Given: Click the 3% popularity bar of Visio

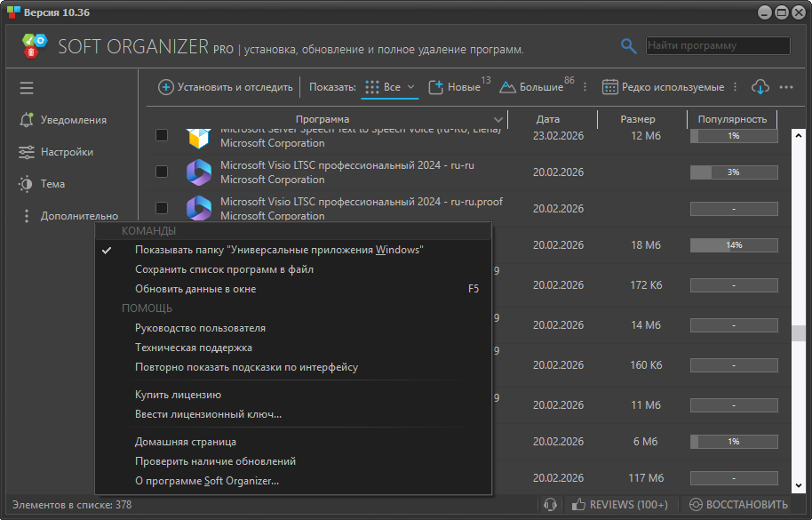Looking at the screenshot, I should coord(734,172).
